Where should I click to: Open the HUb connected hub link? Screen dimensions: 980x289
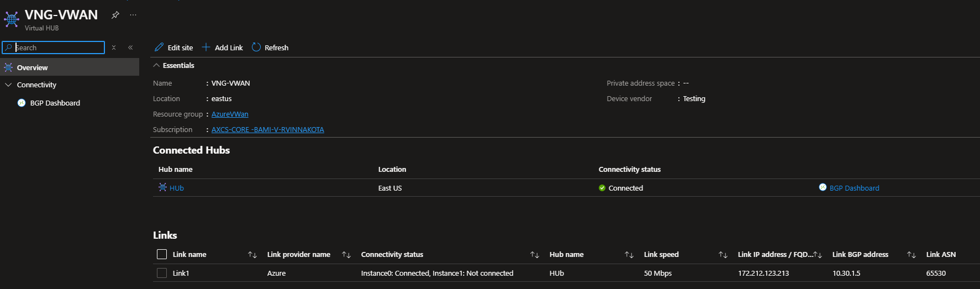coord(176,188)
